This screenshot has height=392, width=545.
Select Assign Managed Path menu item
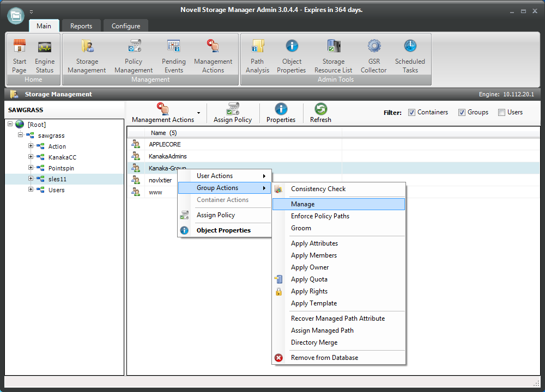coord(339,330)
